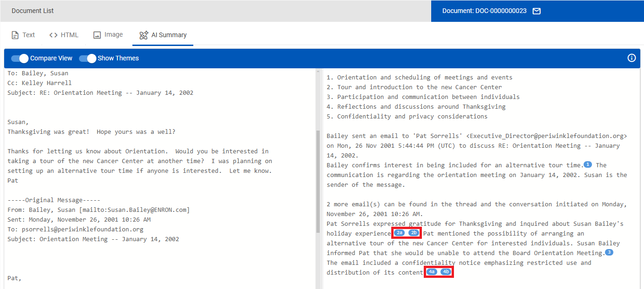Select the AI Summary tab
This screenshot has height=289, width=644.
point(163,35)
